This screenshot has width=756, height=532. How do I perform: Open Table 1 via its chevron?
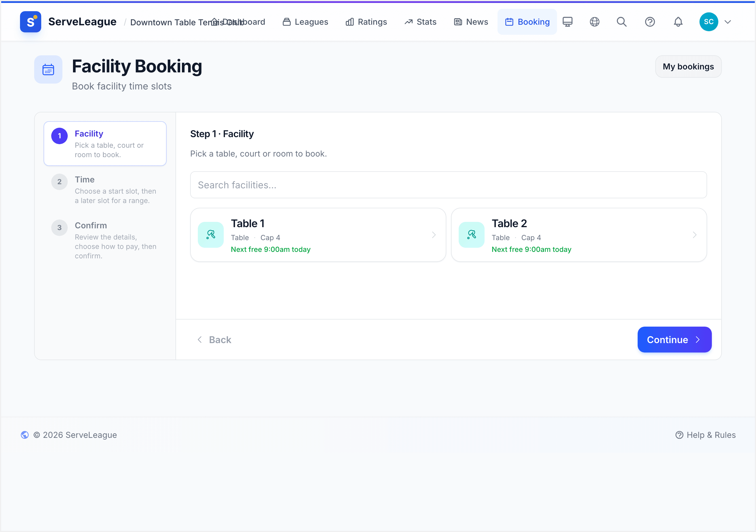(434, 235)
